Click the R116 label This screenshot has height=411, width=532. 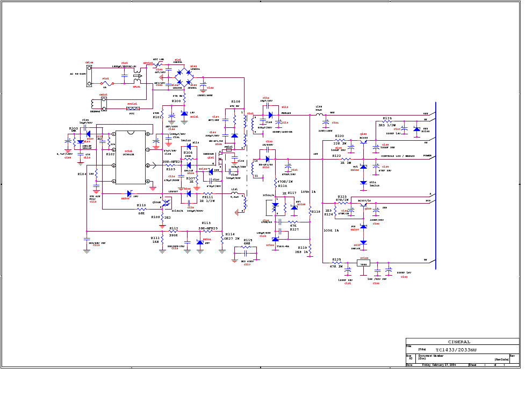coord(283,186)
